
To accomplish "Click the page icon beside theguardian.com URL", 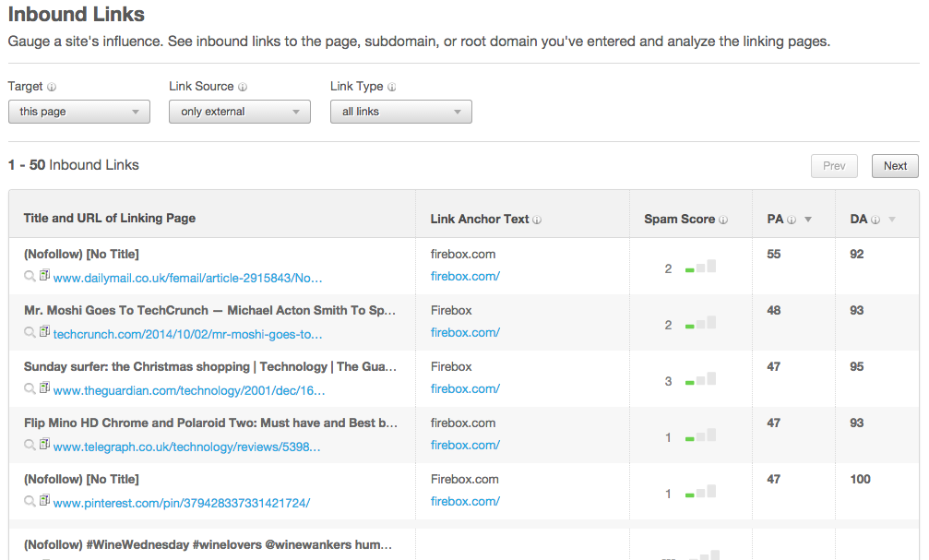I will (44, 389).
